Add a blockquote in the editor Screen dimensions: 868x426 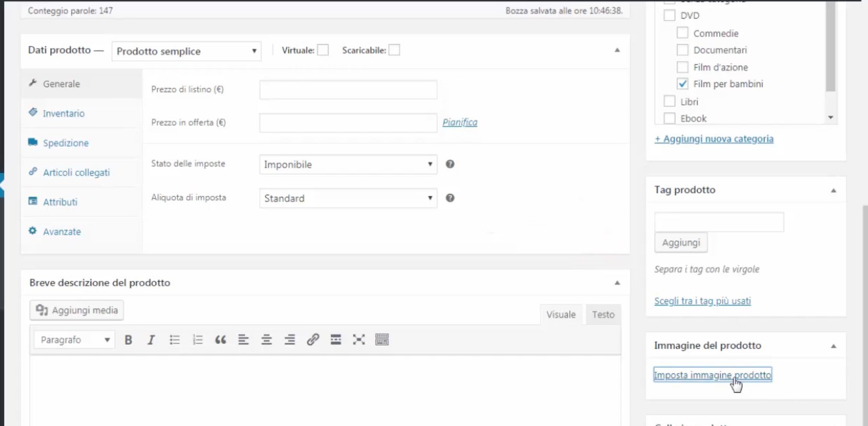tap(220, 340)
